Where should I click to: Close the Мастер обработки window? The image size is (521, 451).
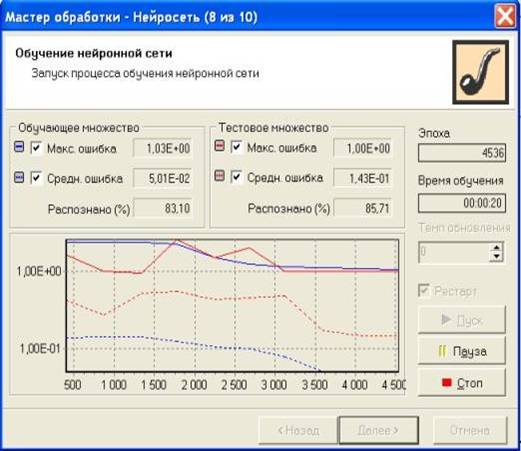pos(505,16)
